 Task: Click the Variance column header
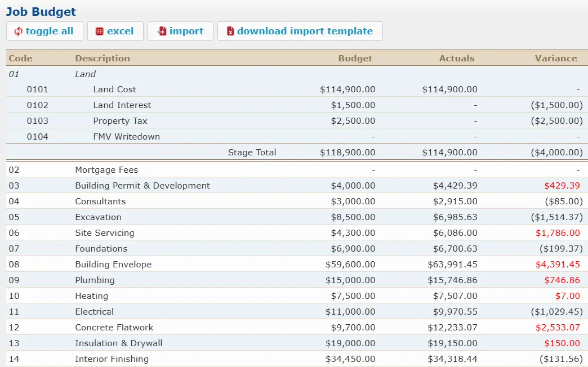point(556,58)
